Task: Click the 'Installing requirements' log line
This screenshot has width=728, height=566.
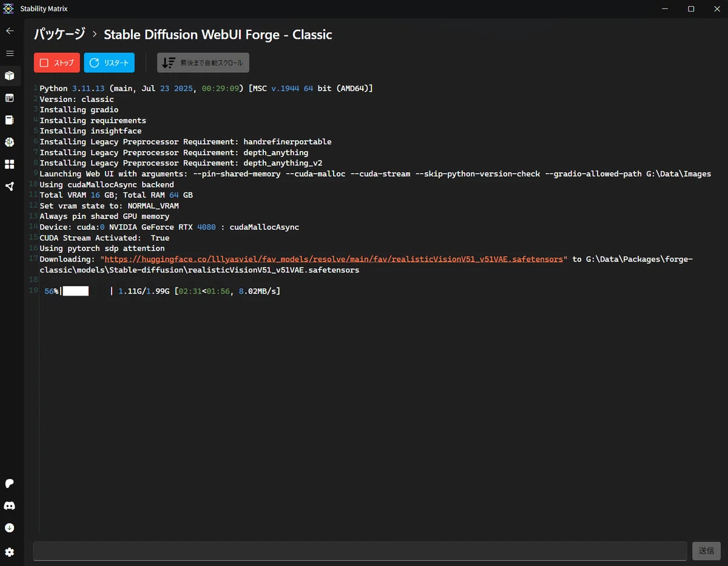Action: [93, 121]
